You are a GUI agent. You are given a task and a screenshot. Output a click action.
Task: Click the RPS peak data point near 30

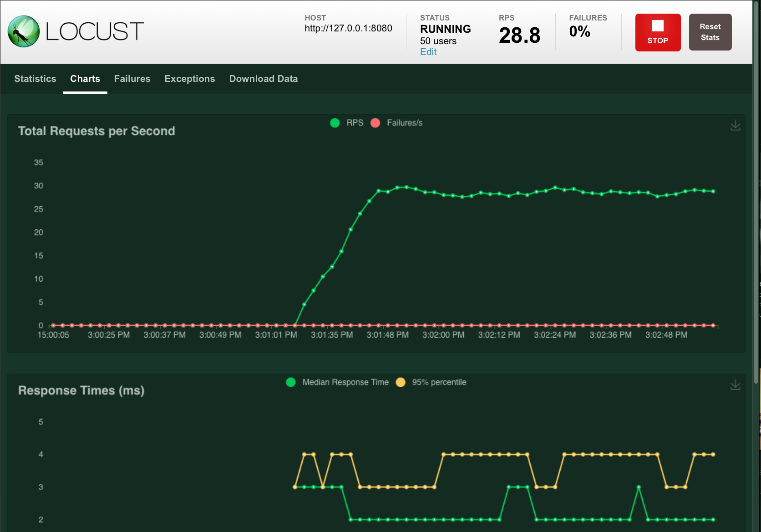pyautogui.click(x=406, y=187)
